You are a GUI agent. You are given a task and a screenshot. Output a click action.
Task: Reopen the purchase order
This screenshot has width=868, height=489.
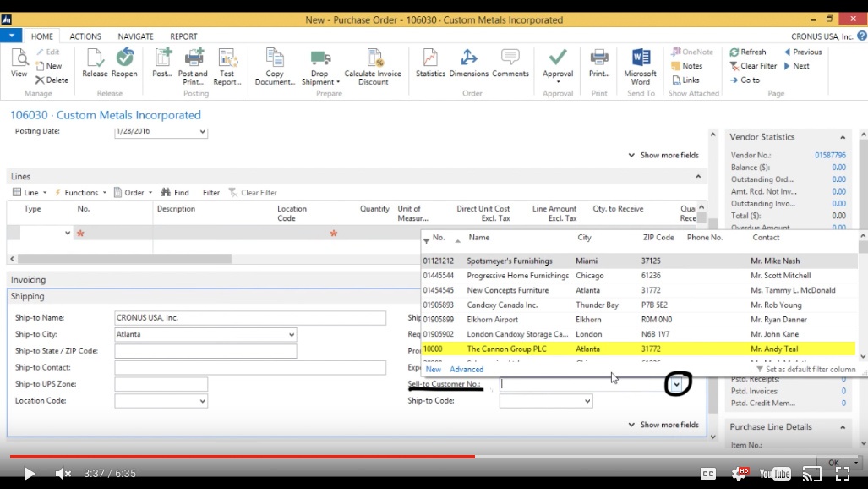(x=124, y=63)
